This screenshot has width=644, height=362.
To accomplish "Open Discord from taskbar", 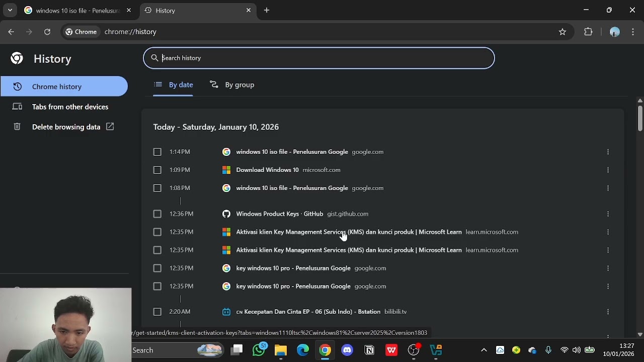I will point(347,350).
